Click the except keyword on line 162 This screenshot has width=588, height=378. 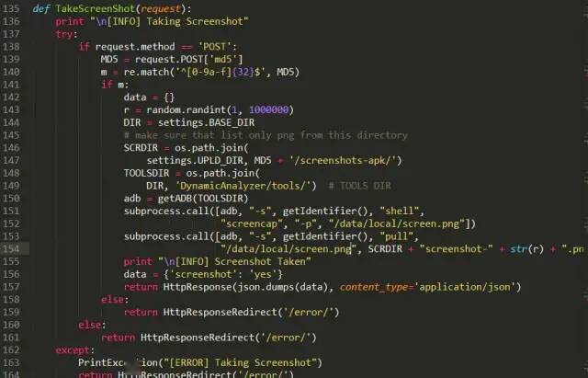pos(73,350)
